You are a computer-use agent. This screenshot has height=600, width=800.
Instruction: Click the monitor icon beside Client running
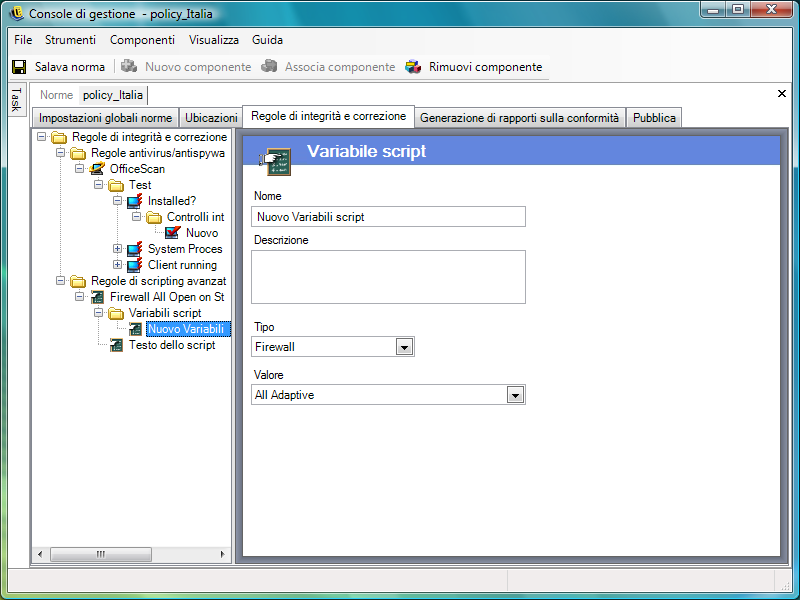[x=135, y=265]
